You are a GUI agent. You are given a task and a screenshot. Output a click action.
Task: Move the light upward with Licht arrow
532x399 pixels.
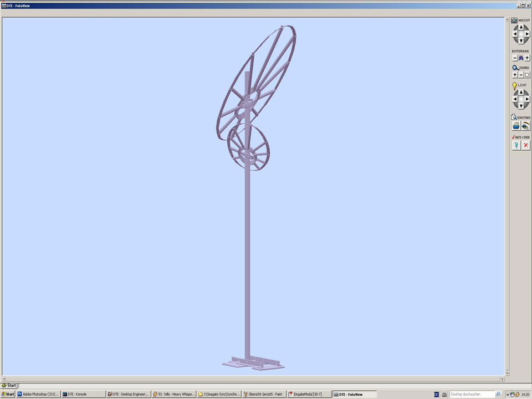(x=521, y=93)
